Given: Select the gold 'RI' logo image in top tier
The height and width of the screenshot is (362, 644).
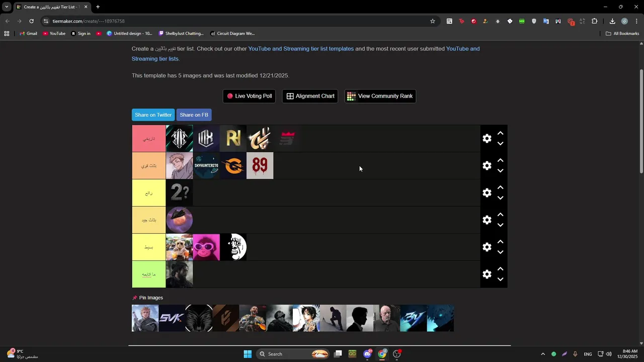Looking at the screenshot, I should (233, 138).
